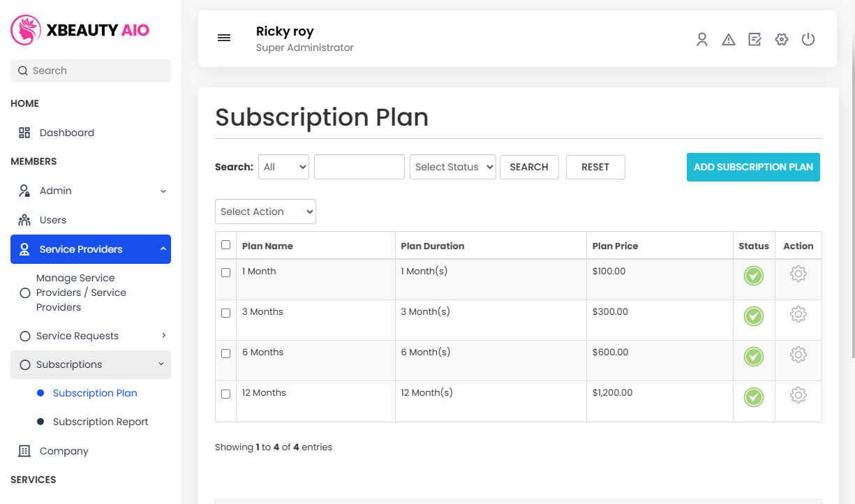
Task: Open the settings gear for 3 Months plan
Action: click(798, 314)
